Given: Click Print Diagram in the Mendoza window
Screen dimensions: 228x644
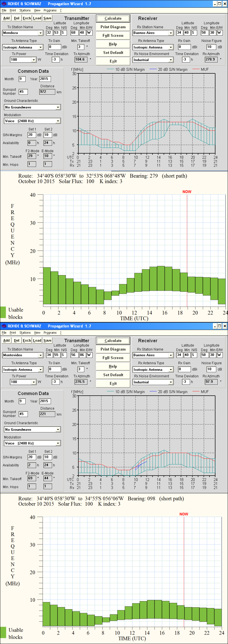Looking at the screenshot, I should click(x=113, y=27).
